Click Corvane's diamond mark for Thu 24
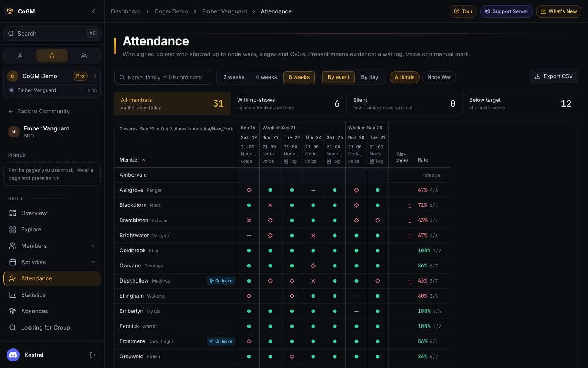 point(313,266)
